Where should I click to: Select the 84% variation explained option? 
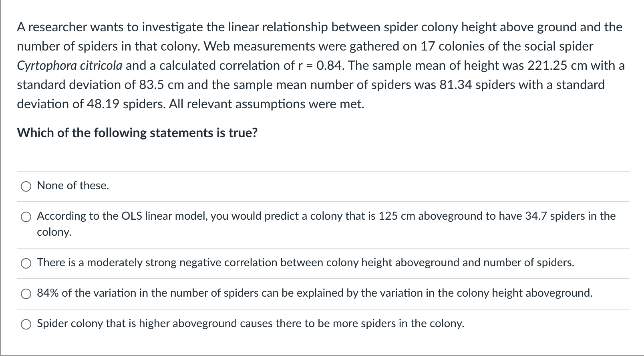[26, 293]
